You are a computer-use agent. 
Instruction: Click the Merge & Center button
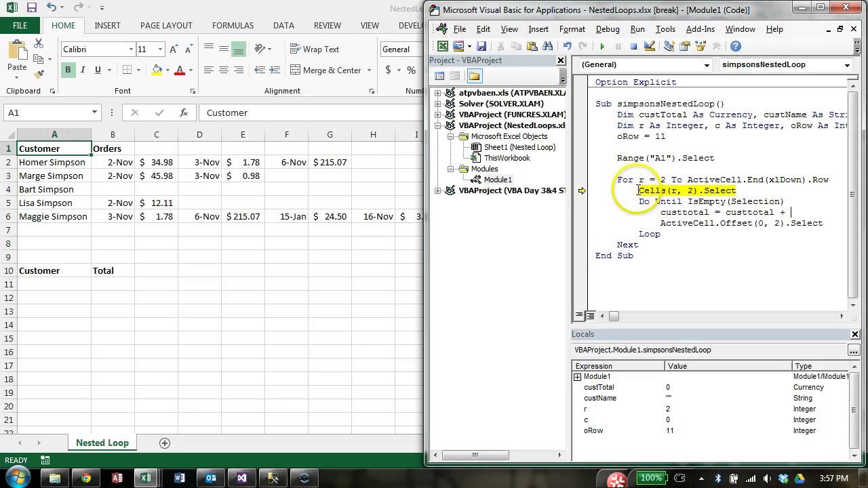325,70
